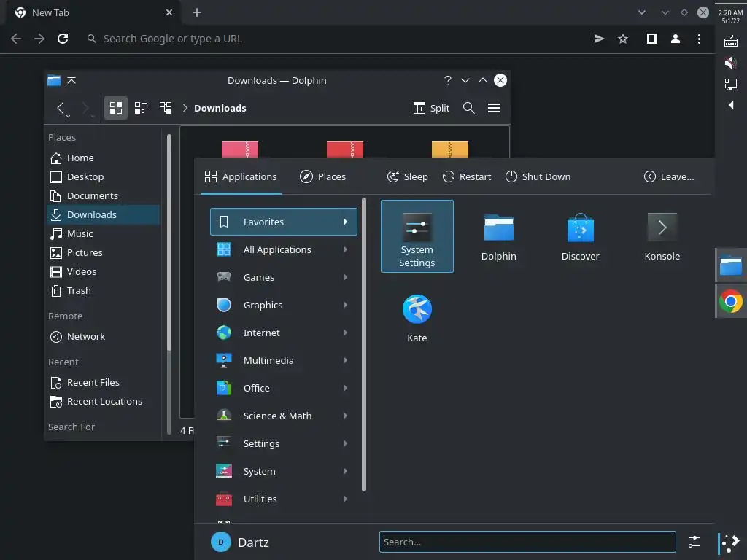The height and width of the screenshot is (560, 747).
Task: Click the Restart button
Action: 467,176
